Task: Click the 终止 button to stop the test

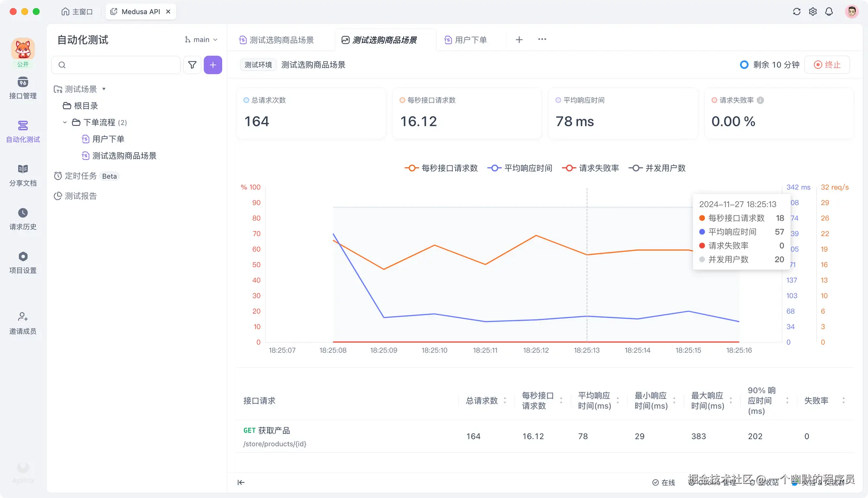Action: [x=827, y=64]
